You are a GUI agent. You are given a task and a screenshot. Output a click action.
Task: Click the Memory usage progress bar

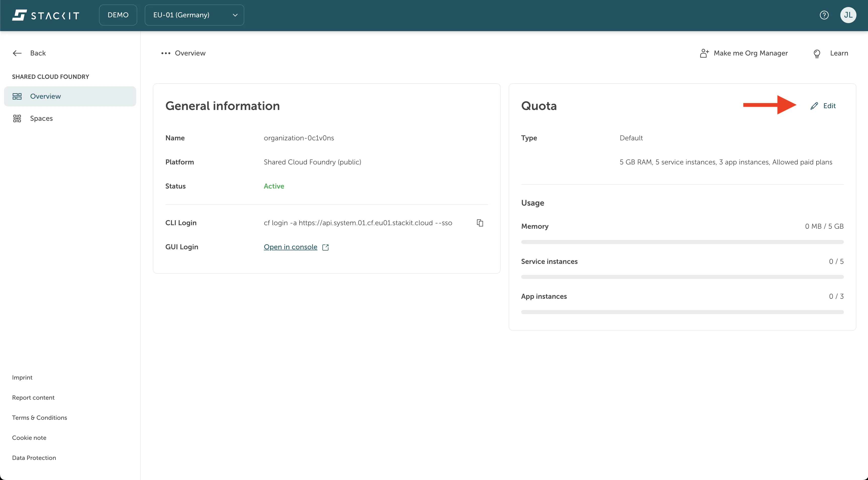click(682, 242)
